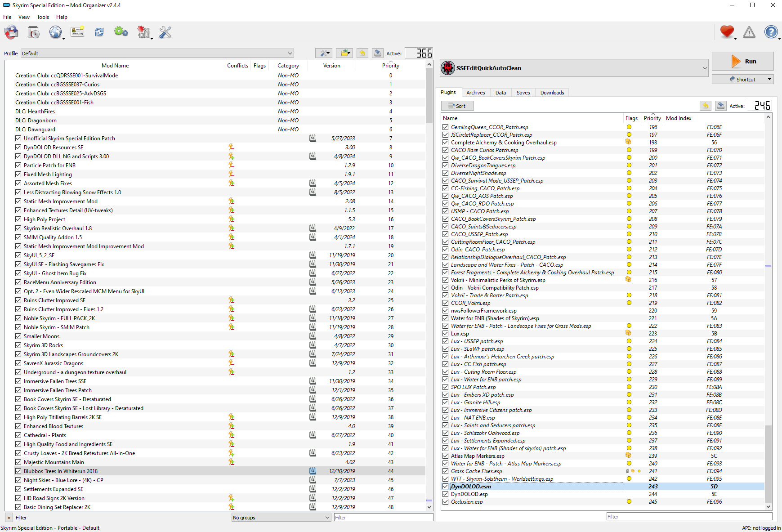This screenshot has width=782, height=532.
Task: Disable DynDOLOD.esm plugin checkbox
Action: point(445,487)
